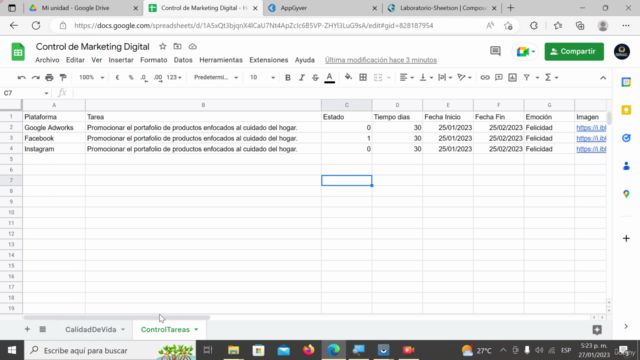640x360 pixels.
Task: Open the Formato menu
Action: (153, 60)
